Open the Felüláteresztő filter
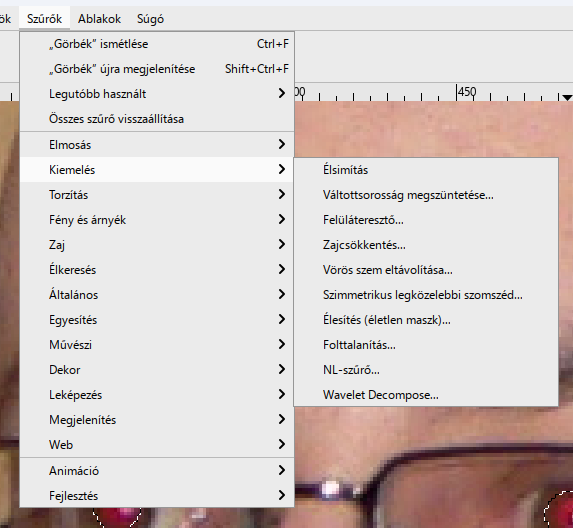Viewport: 573px width, 528px height. point(426,220)
